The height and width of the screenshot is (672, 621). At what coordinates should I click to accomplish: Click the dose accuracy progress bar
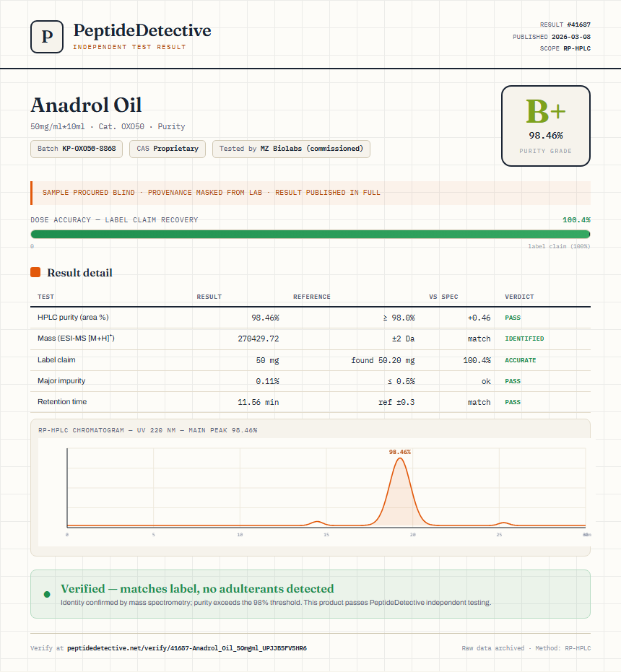point(310,234)
